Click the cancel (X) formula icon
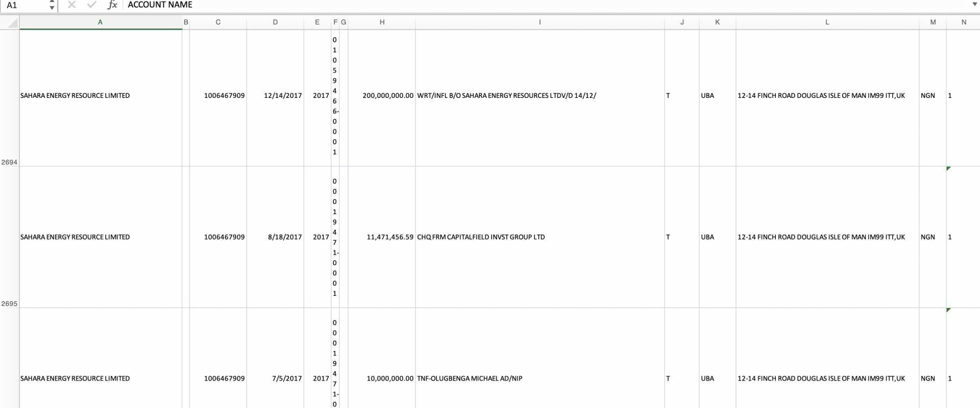Image resolution: width=980 pixels, height=408 pixels. click(71, 5)
